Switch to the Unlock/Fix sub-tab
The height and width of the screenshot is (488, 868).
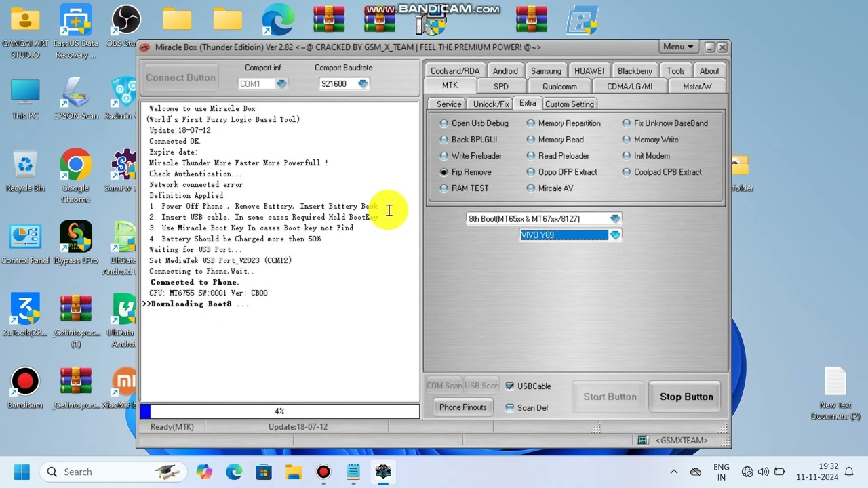pos(491,104)
